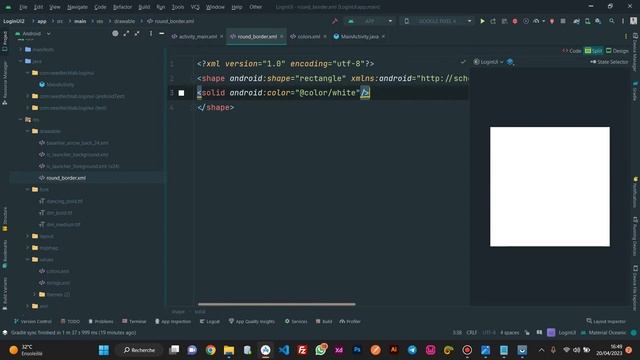This screenshot has height=360, width=640.
Task: Close the round_border.xml tab
Action: coord(282,36)
